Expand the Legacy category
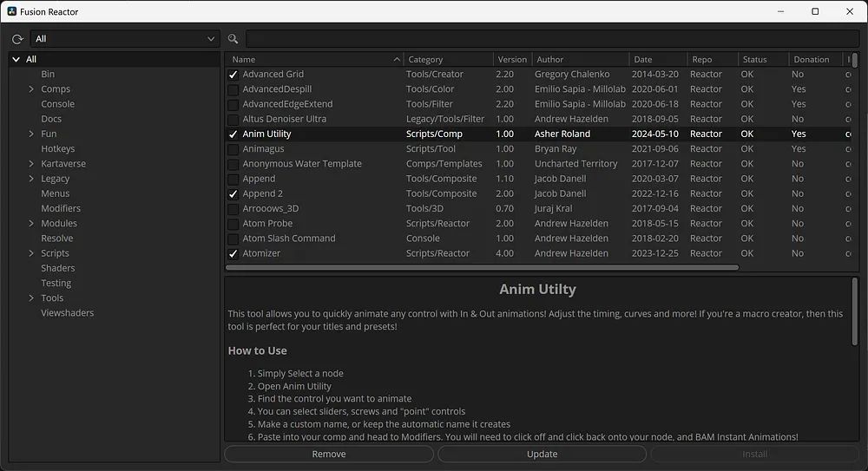 (31, 179)
